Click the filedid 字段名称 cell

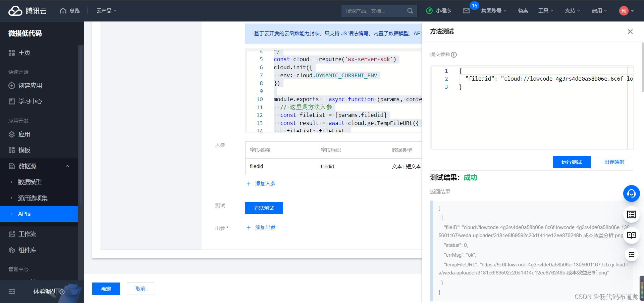click(256, 166)
